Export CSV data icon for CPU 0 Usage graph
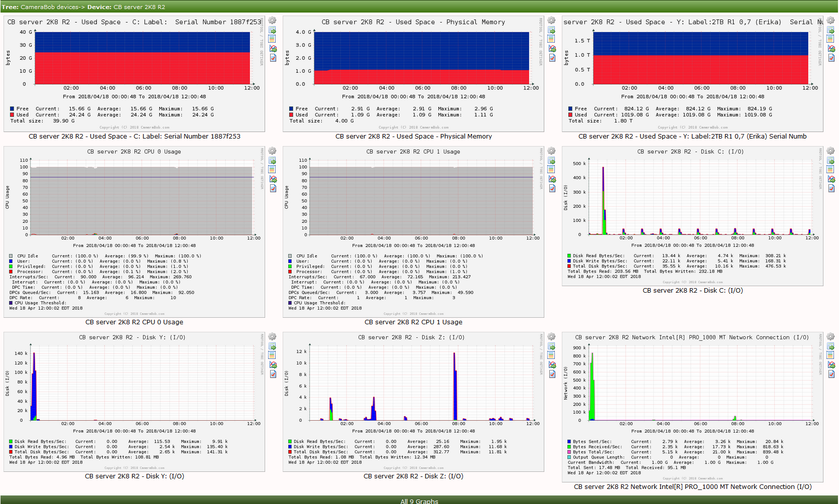Viewport: 839px width, 504px height. coord(273,161)
